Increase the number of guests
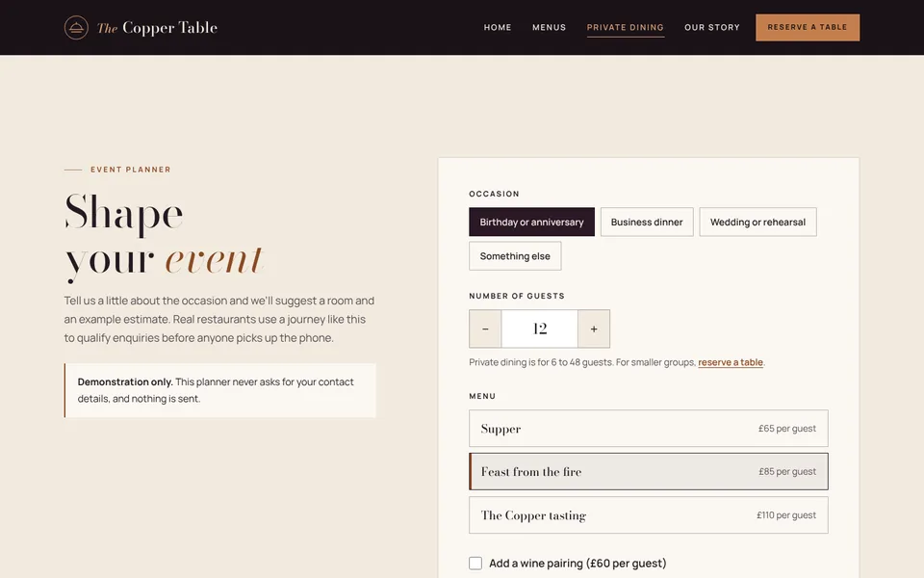 point(594,328)
